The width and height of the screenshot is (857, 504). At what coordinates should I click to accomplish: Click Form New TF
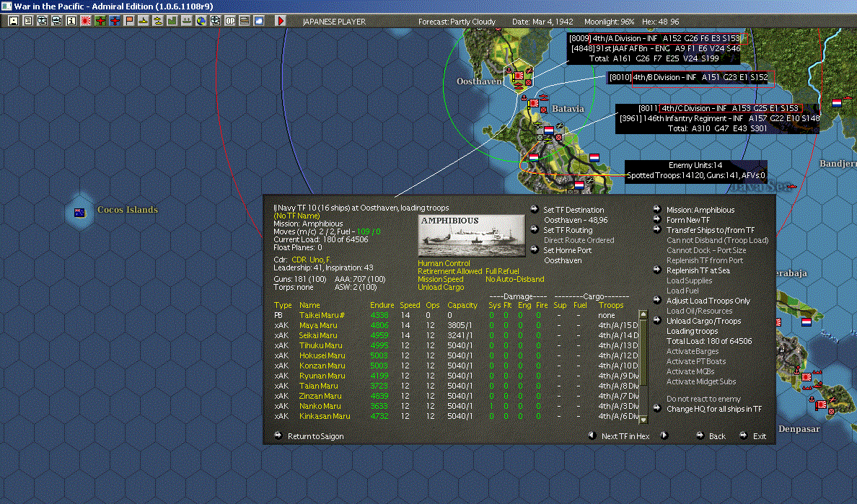tap(688, 219)
